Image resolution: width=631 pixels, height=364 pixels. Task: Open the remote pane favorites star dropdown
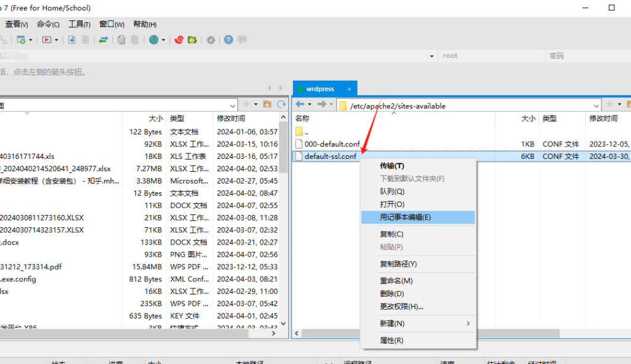[x=619, y=105]
